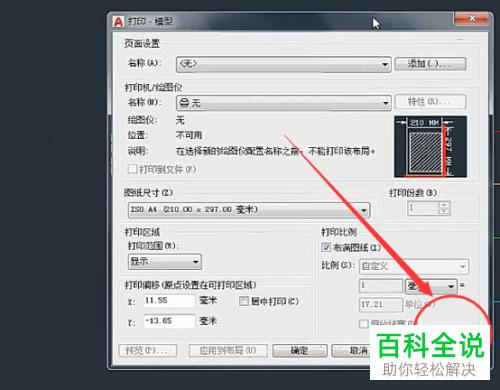500x390 pixels.
Task: Click the 取消 cancel button
Action: [351, 351]
